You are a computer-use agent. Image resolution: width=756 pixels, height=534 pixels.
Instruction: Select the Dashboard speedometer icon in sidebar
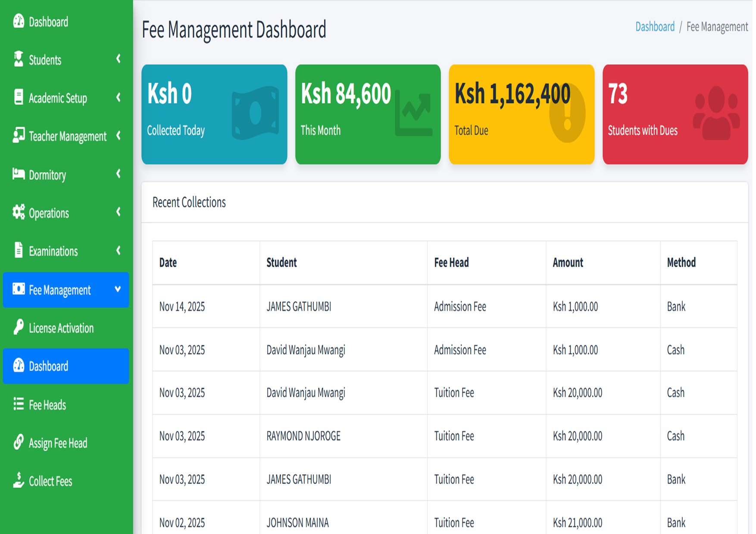click(19, 22)
